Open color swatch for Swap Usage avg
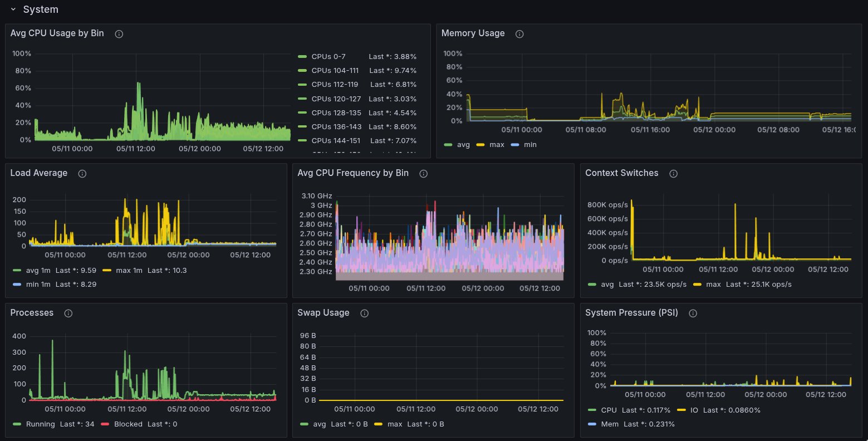 304,424
